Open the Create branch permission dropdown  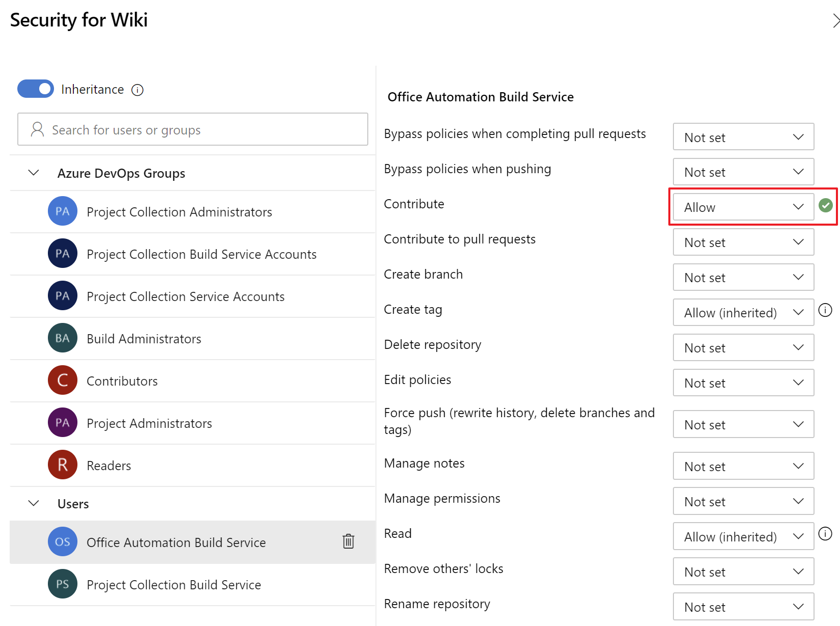(x=743, y=277)
